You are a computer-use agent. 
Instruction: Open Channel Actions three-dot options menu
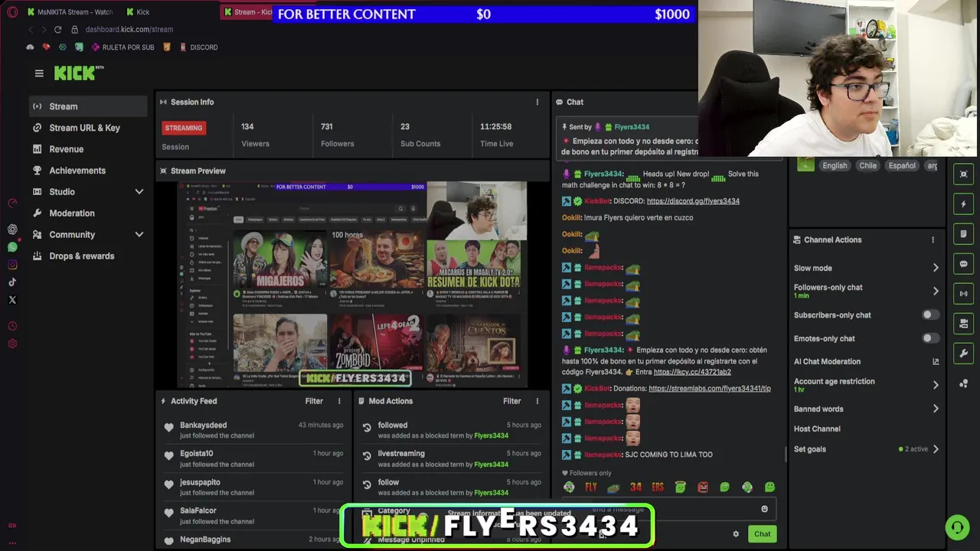click(x=933, y=240)
